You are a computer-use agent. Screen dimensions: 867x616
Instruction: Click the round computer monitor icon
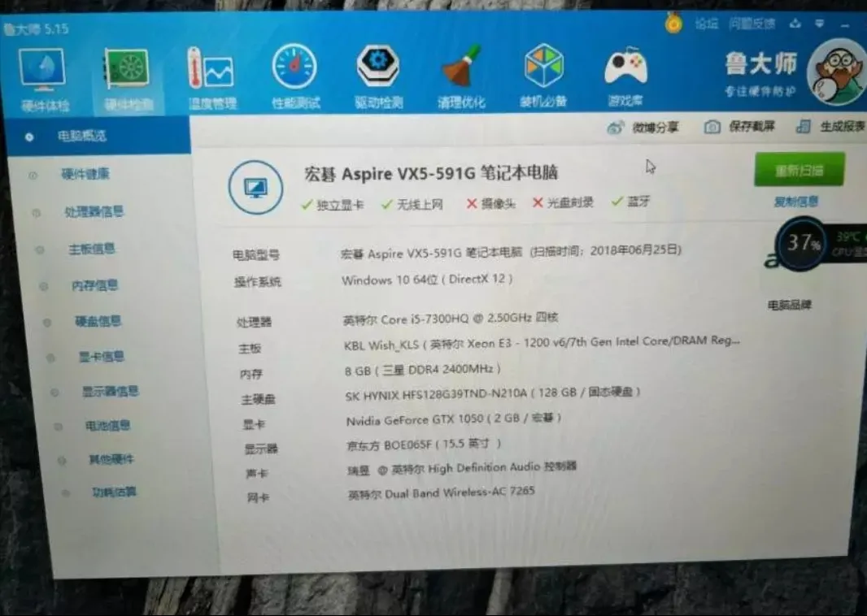pyautogui.click(x=255, y=187)
